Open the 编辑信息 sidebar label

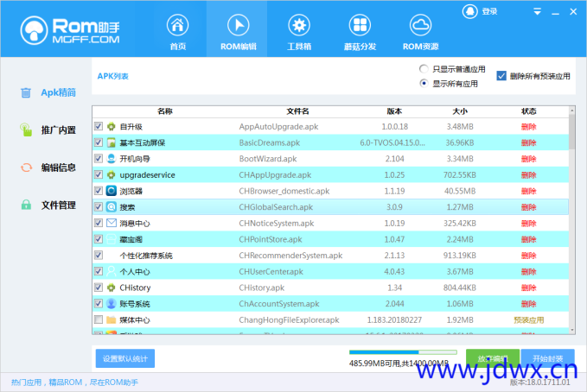coord(59,168)
